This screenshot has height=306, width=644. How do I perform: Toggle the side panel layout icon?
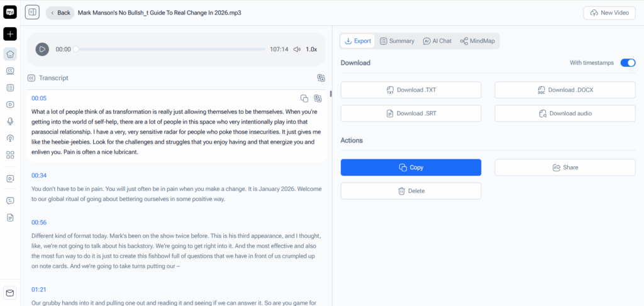point(32,13)
